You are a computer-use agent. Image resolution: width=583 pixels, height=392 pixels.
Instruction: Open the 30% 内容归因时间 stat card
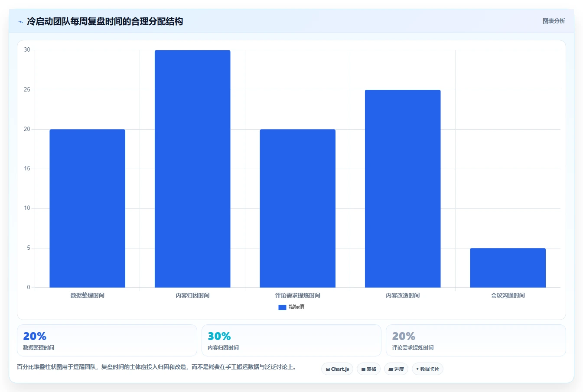pos(291,340)
